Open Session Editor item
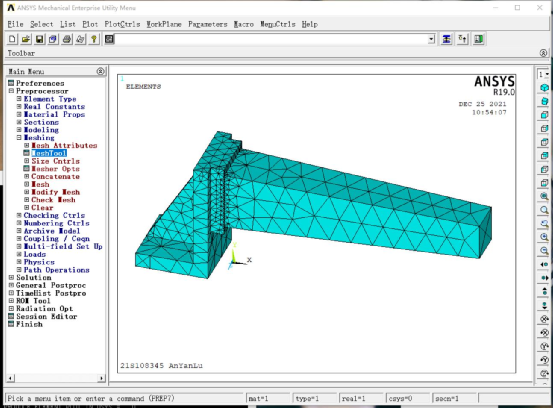Screen dimensions: 554x409 point(46,316)
